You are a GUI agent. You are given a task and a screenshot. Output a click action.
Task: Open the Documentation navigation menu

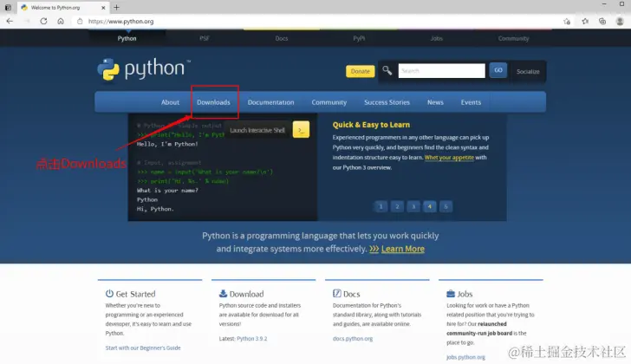[x=270, y=102]
